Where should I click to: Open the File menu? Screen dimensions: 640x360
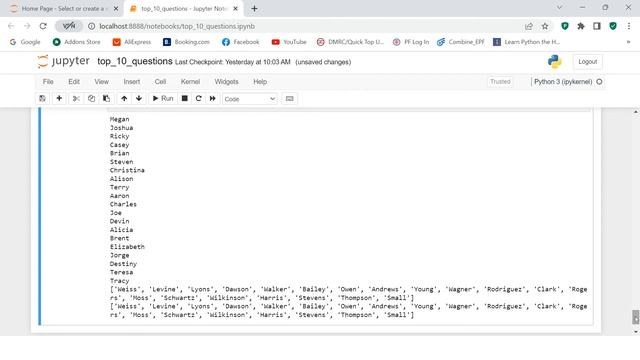pos(48,82)
